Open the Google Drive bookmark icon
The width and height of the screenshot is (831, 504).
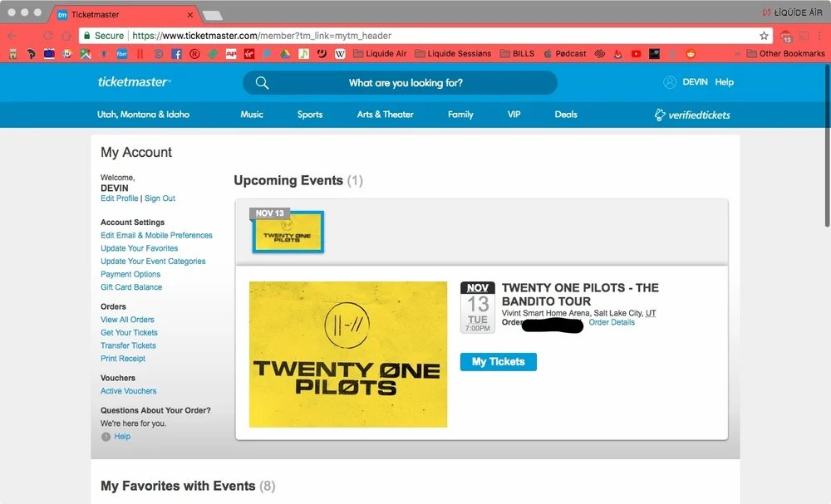[287, 53]
